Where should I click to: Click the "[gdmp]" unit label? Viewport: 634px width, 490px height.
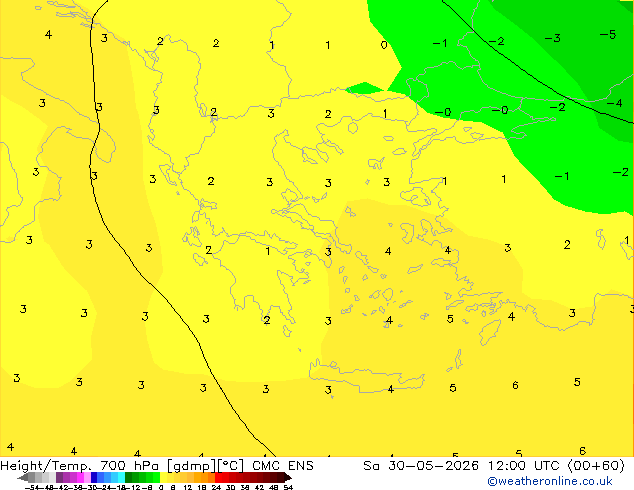pyautogui.click(x=192, y=466)
